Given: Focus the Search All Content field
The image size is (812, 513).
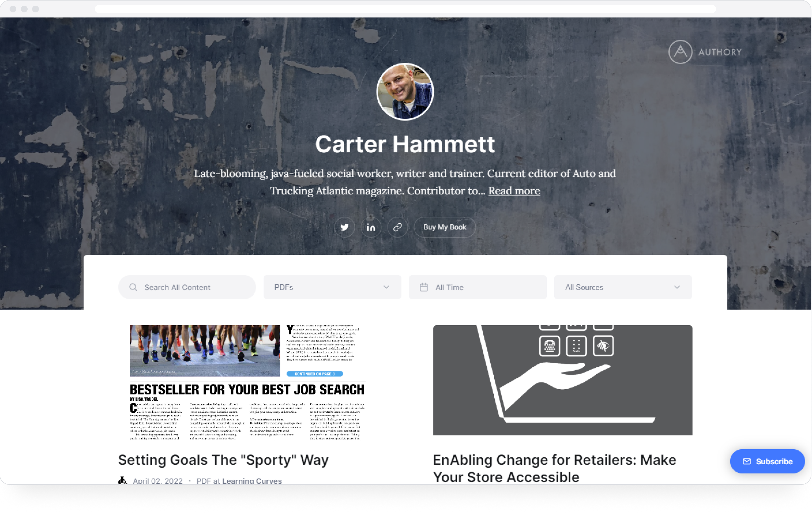Looking at the screenshot, I should tap(187, 287).
